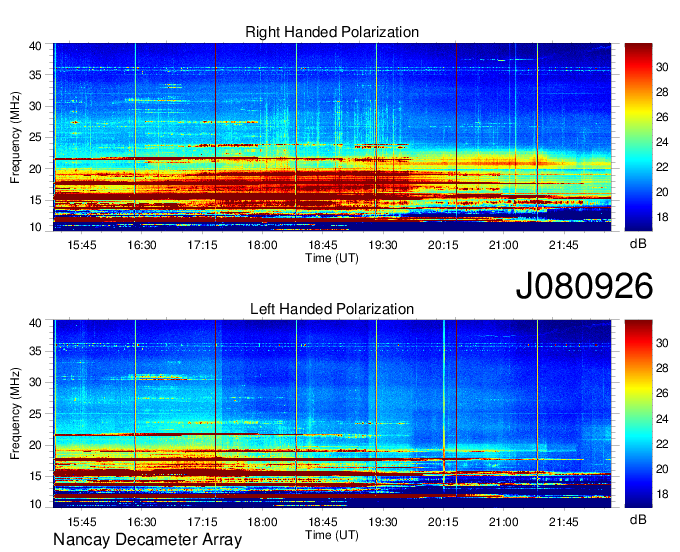Click the 10 MHz tick label on top plot
The height and width of the screenshot is (552, 680).
pyautogui.click(x=35, y=227)
